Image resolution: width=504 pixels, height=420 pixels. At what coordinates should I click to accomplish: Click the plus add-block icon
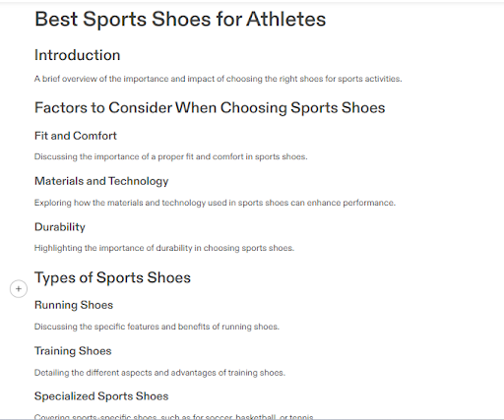tap(19, 289)
